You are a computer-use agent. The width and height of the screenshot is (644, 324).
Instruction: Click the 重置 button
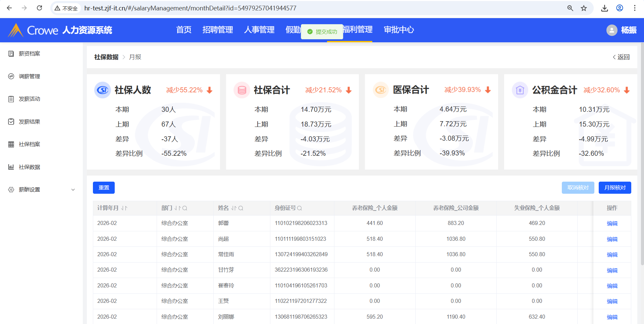pyautogui.click(x=104, y=188)
